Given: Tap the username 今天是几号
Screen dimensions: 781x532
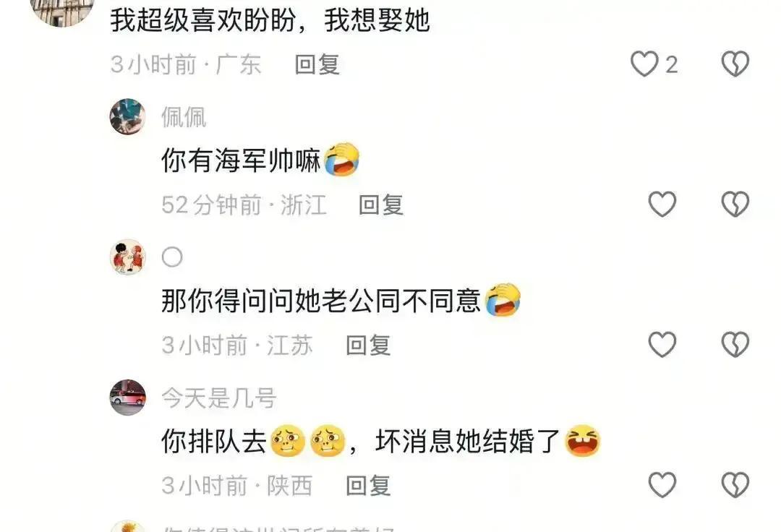Looking at the screenshot, I should (x=218, y=398).
